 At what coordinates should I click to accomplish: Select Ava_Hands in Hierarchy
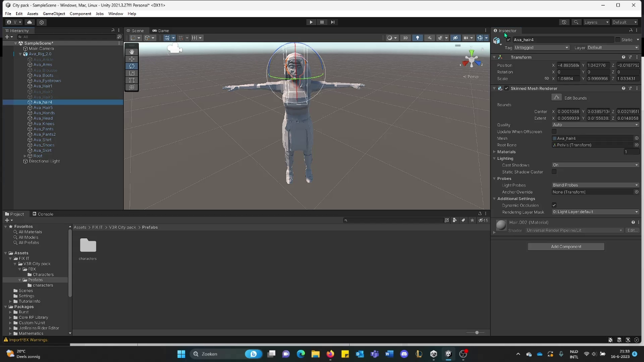[x=44, y=113]
